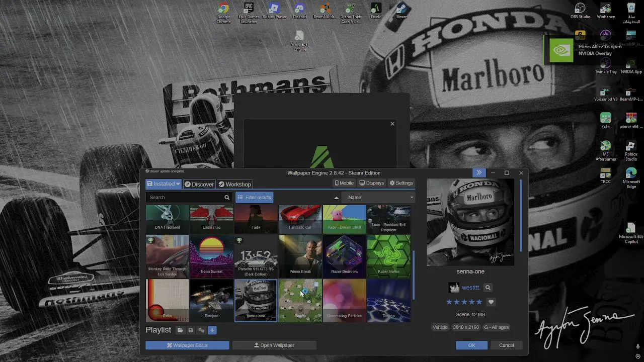Expand the Installed tab dropdown arrow
The image size is (644, 362).
pos(178,184)
